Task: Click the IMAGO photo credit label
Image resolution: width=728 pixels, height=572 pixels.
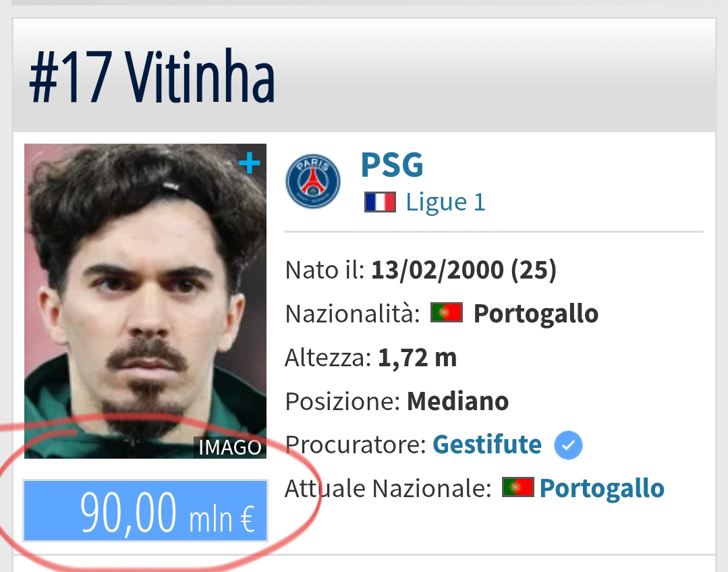Action: tap(230, 448)
